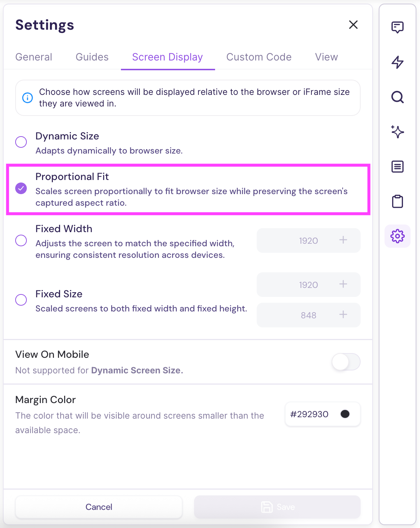The width and height of the screenshot is (420, 528).
Task: Click the Save button
Action: point(277,507)
